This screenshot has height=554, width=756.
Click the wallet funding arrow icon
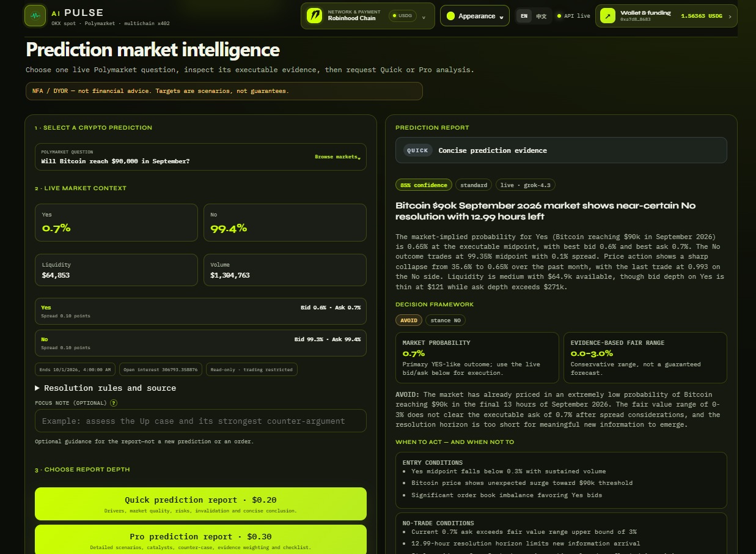point(607,16)
